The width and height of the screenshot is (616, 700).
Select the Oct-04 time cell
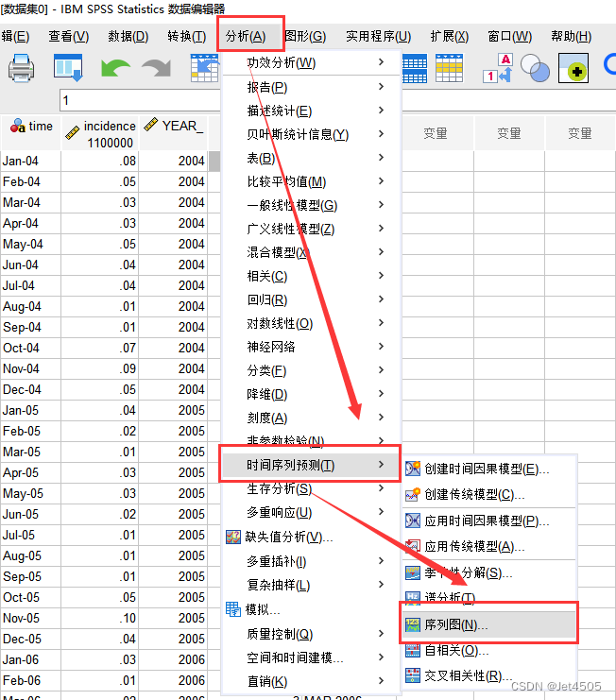31,348
